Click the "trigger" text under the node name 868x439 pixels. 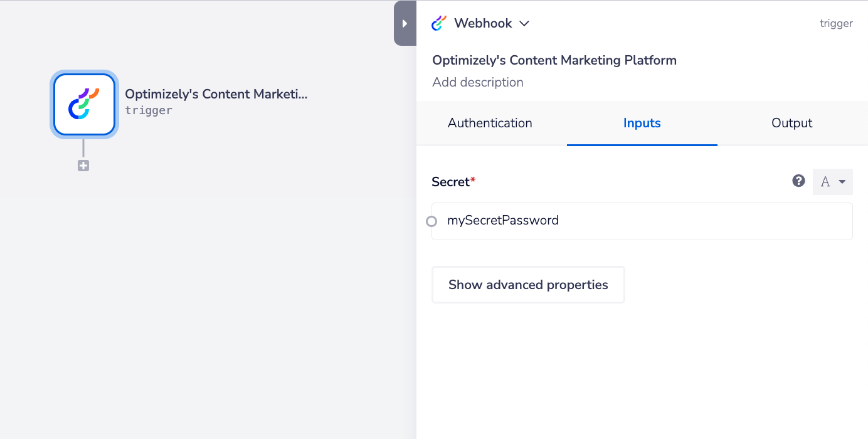[x=149, y=110]
